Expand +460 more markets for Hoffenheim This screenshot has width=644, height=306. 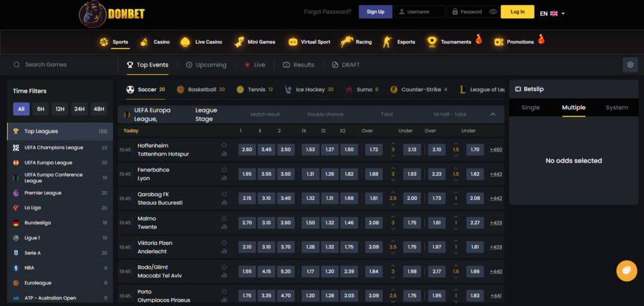496,150
